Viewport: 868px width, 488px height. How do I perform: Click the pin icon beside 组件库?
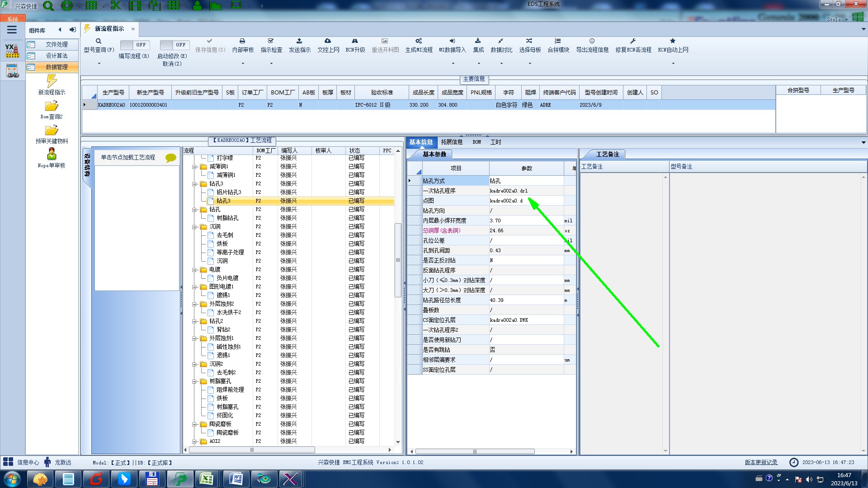(72, 30)
